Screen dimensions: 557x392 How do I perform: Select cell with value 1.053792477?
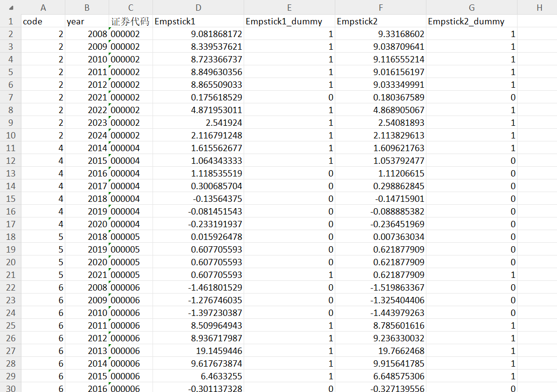click(x=381, y=160)
